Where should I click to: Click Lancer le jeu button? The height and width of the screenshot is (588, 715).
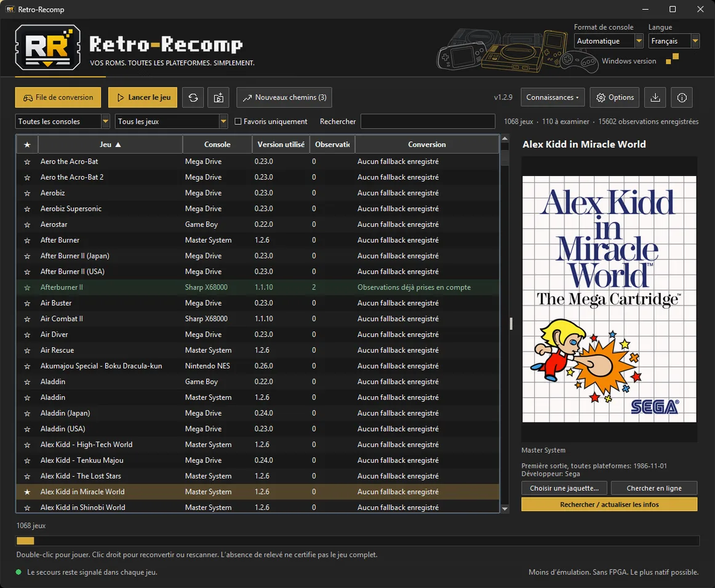click(143, 98)
